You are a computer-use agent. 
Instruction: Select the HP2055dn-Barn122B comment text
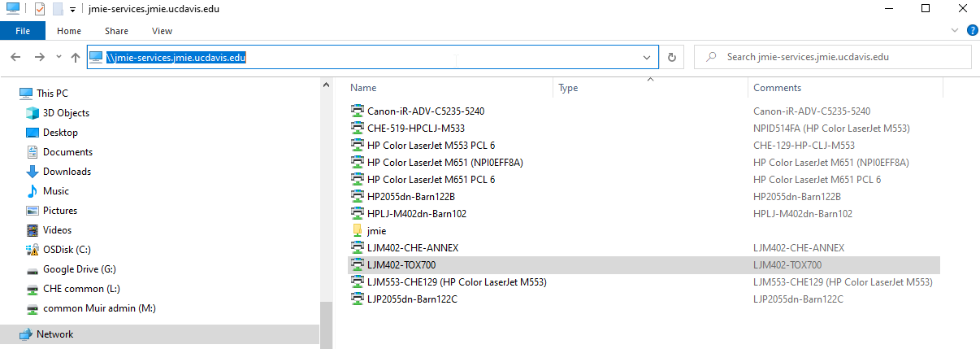(796, 196)
